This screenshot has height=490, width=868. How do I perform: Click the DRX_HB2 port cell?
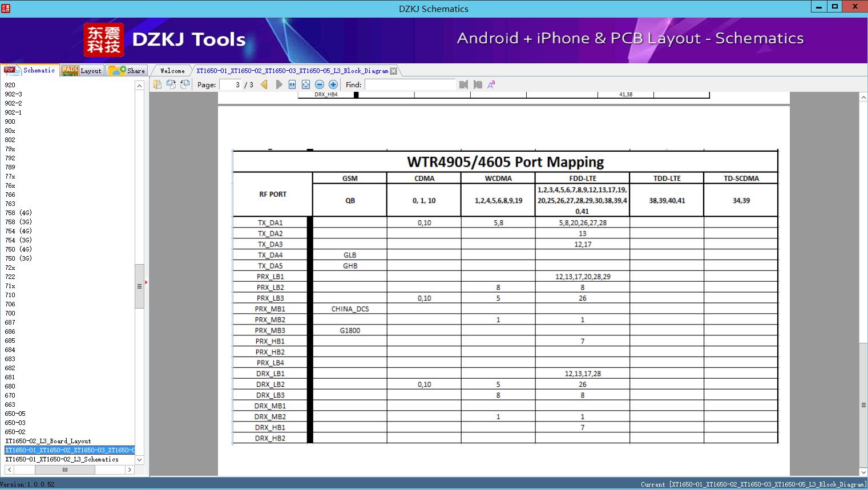click(x=270, y=439)
